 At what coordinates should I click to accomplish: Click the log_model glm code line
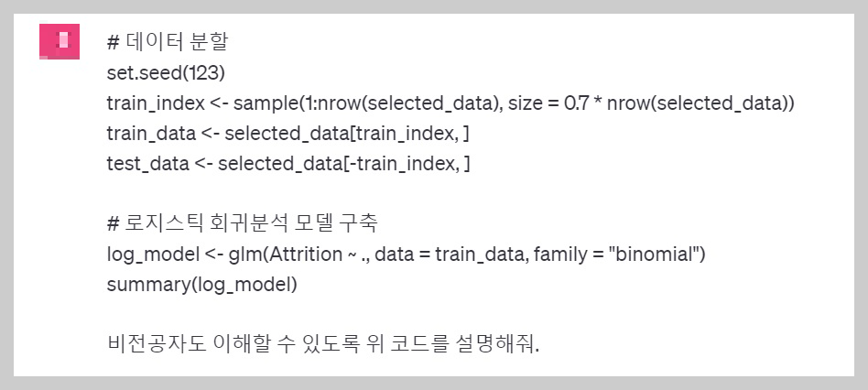pos(406,255)
